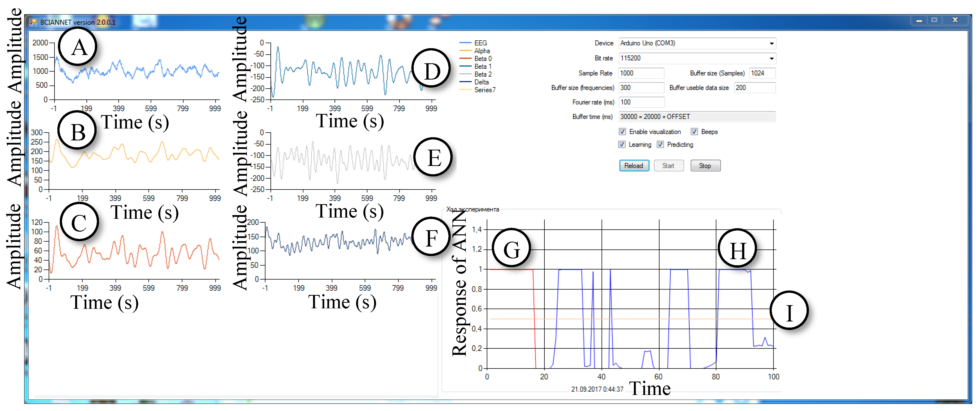Expand the Bit rate dropdown
This screenshot has height=411, width=980.
771,58
